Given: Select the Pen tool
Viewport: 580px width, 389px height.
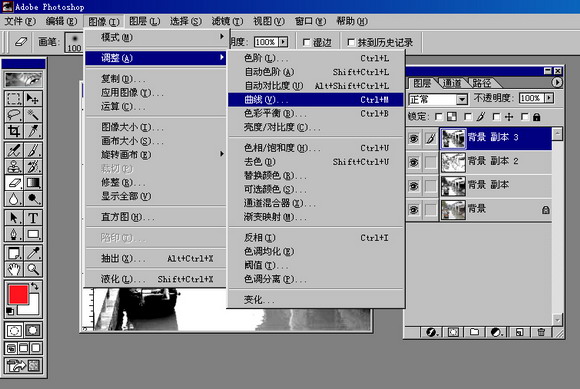Looking at the screenshot, I should click(14, 234).
